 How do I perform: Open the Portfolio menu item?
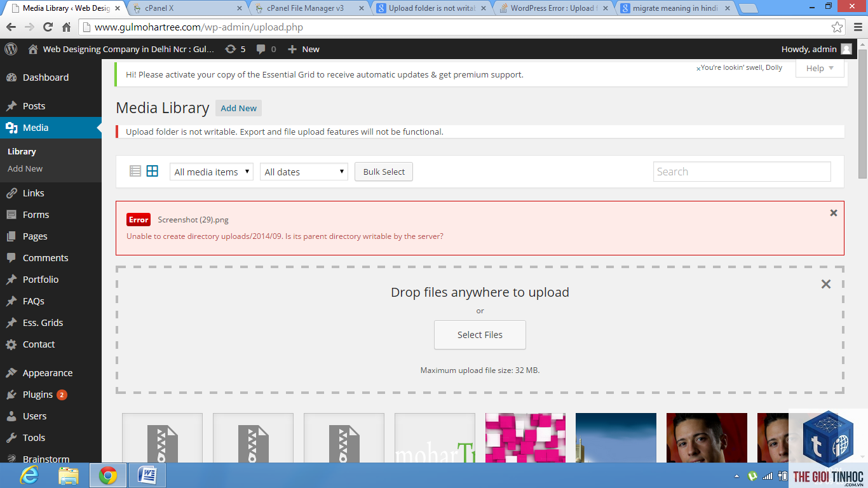click(x=51, y=280)
